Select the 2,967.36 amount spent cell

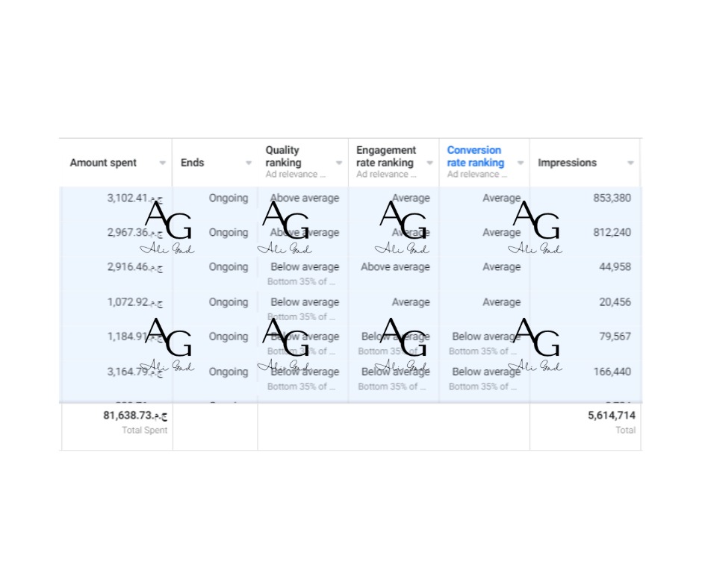(x=134, y=233)
